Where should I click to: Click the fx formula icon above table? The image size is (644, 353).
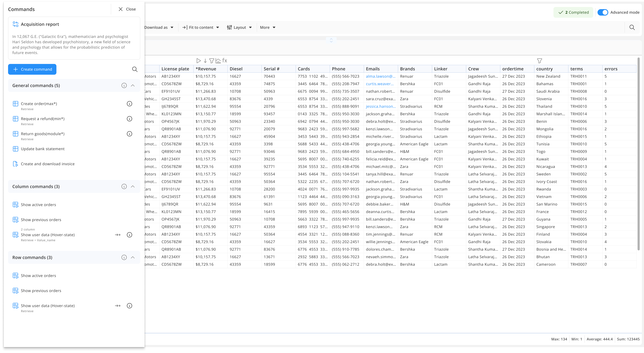pos(225,61)
